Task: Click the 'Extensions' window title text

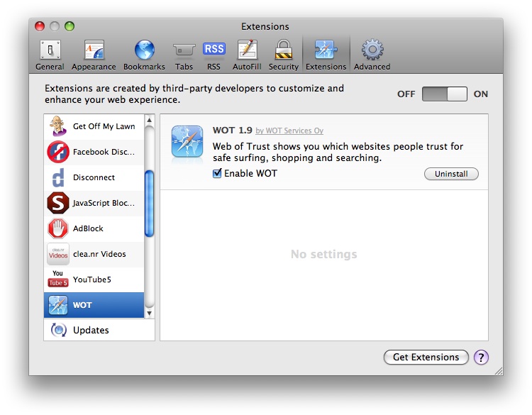Action: tap(265, 26)
